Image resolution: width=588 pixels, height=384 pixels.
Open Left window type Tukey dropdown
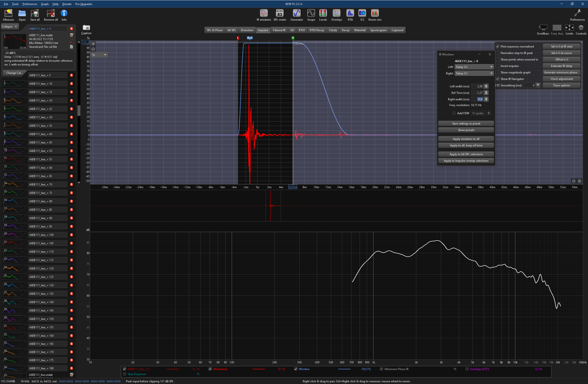pos(474,67)
